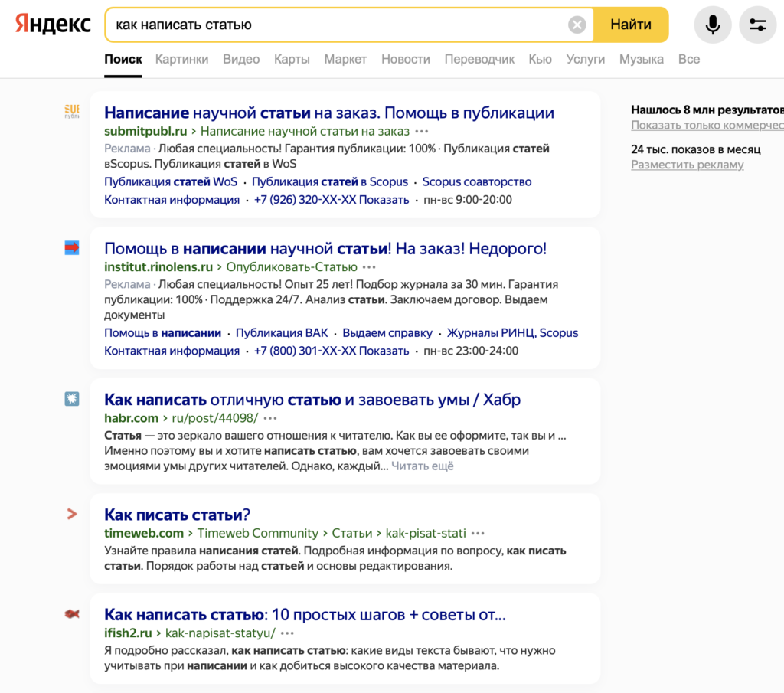Click the timeweb.com domain link

143,533
